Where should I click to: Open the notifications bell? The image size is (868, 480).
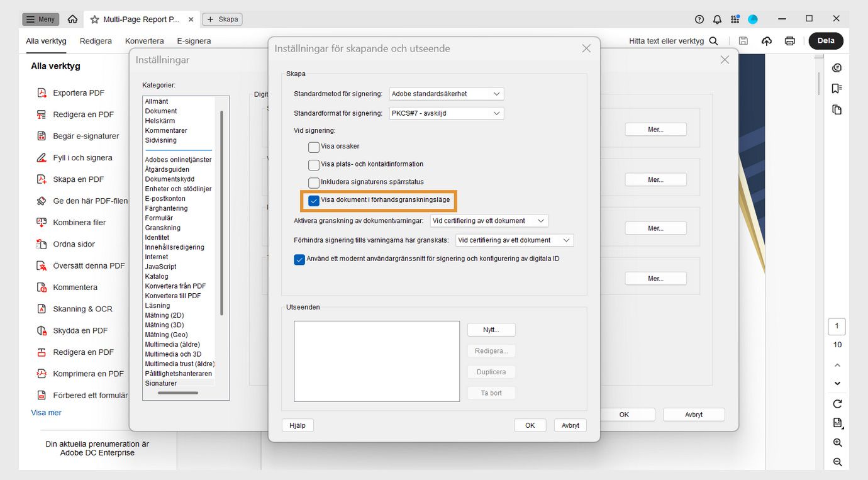coord(717,20)
